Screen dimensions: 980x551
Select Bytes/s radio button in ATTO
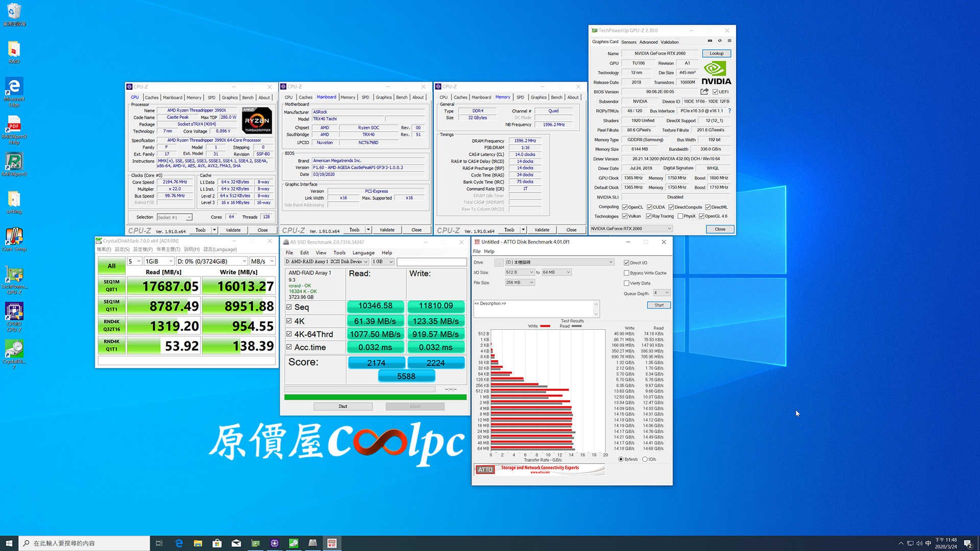(621, 459)
